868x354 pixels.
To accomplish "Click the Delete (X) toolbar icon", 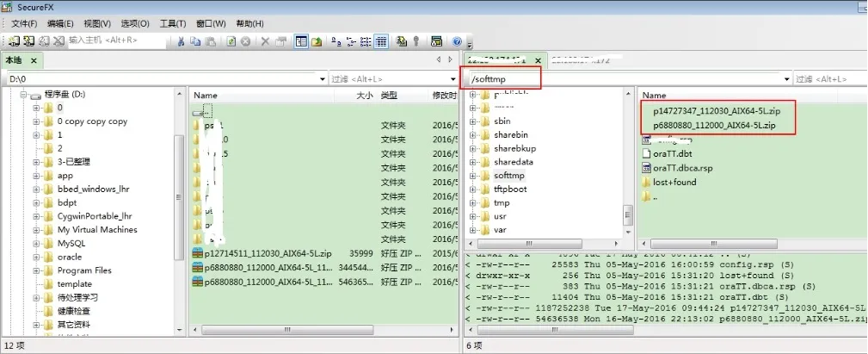I will (265, 40).
